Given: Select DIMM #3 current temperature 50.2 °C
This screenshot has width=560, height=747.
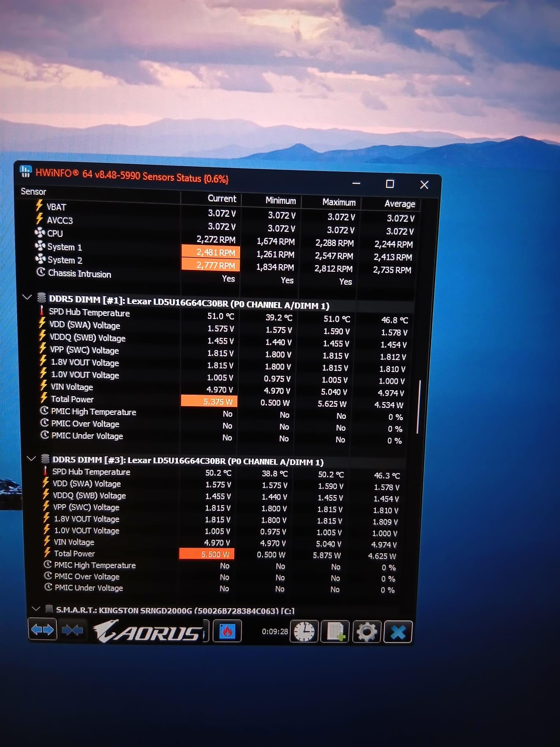Looking at the screenshot, I should coord(218,473).
